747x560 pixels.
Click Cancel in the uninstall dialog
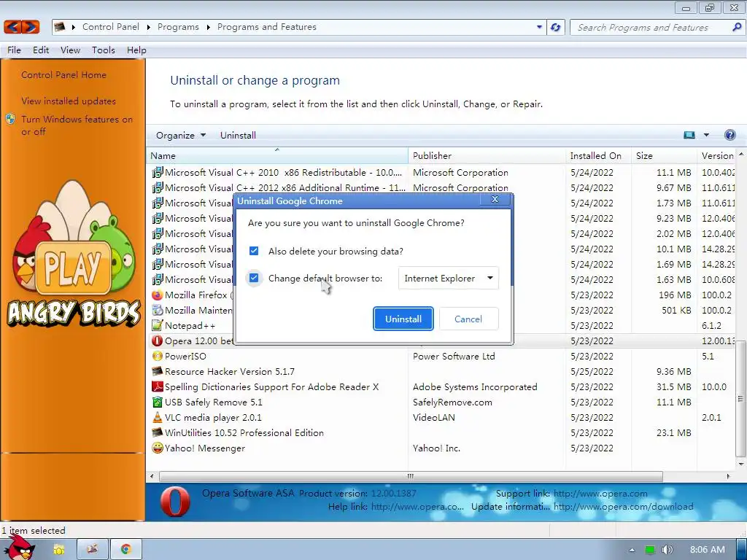[468, 319]
